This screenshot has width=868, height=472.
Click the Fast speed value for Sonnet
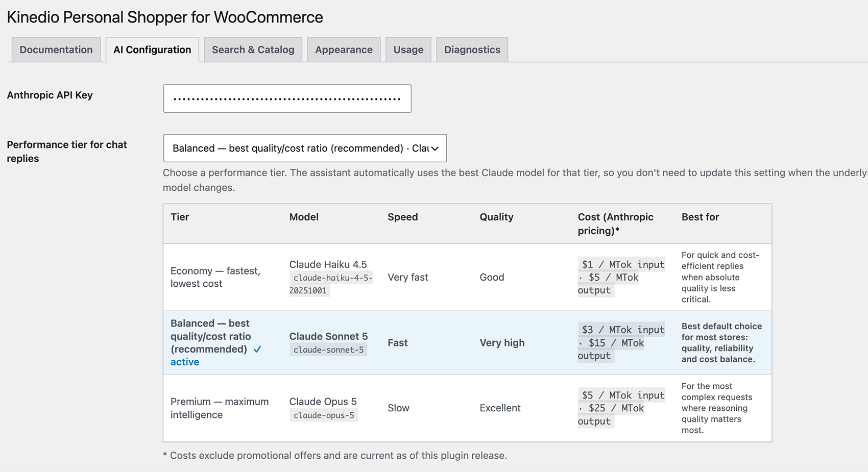pyautogui.click(x=398, y=343)
